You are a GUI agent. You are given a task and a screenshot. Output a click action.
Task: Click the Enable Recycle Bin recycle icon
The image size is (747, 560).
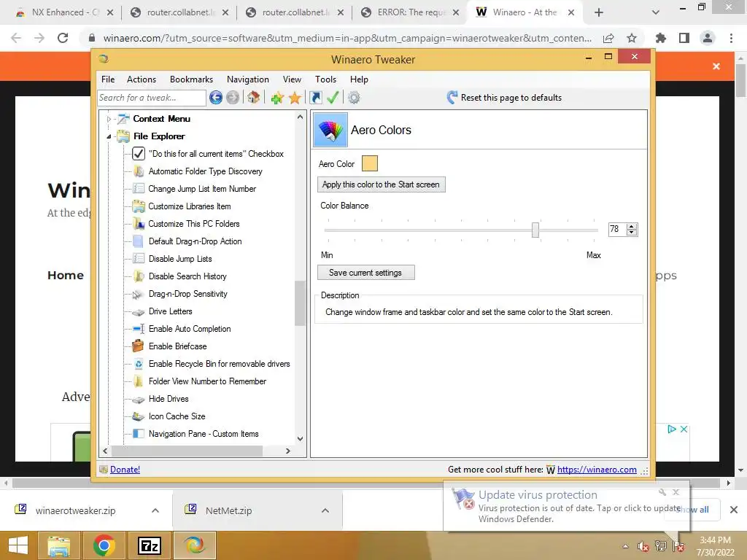pyautogui.click(x=138, y=364)
